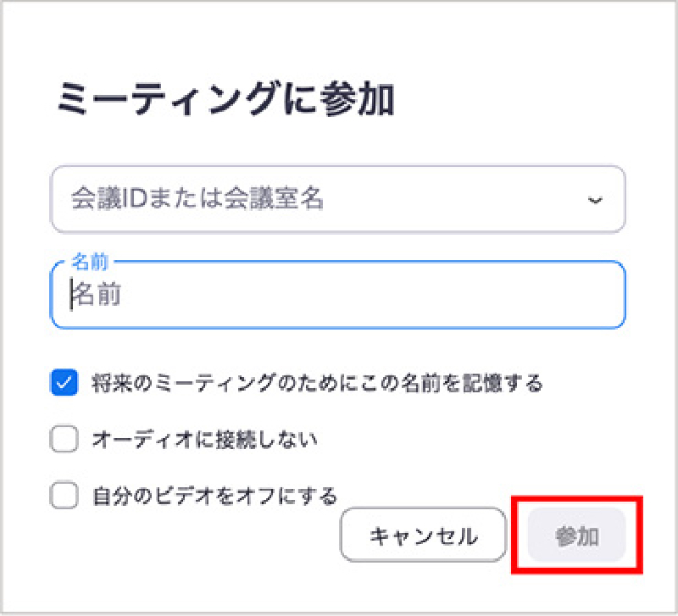Click the キャンセル button
Image resolution: width=678 pixels, height=616 pixels.
coord(423,536)
